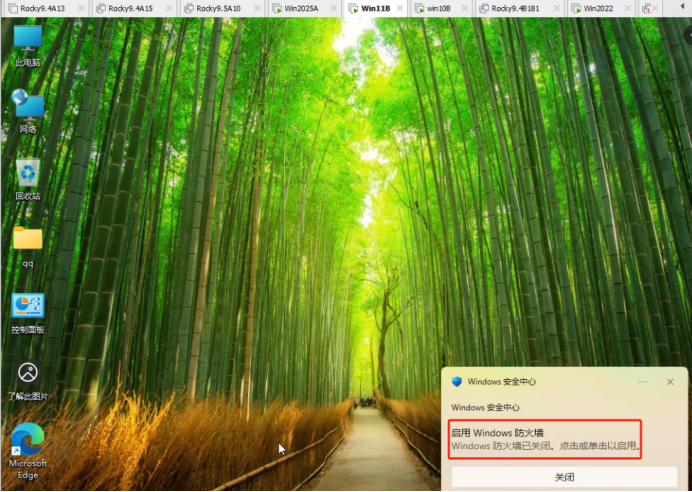Open notification options three-dot menu
This screenshot has height=492, width=692.
point(643,382)
